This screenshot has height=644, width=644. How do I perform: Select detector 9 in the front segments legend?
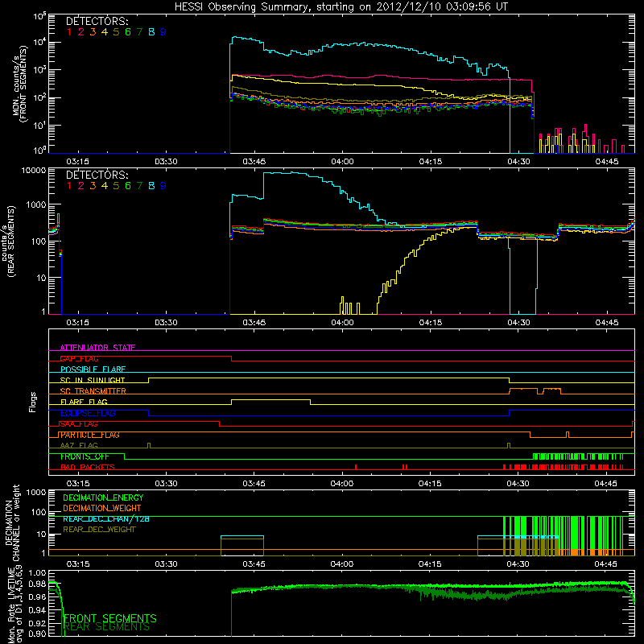click(x=163, y=32)
